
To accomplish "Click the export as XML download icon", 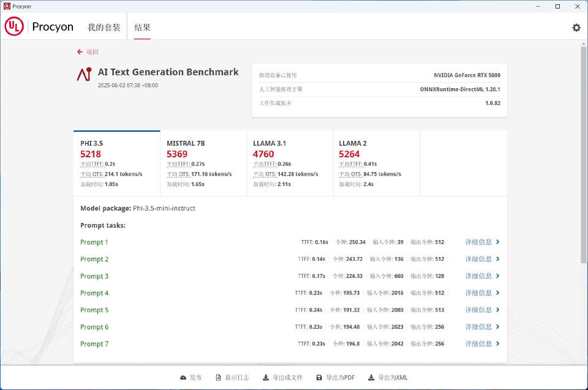I will [371, 378].
